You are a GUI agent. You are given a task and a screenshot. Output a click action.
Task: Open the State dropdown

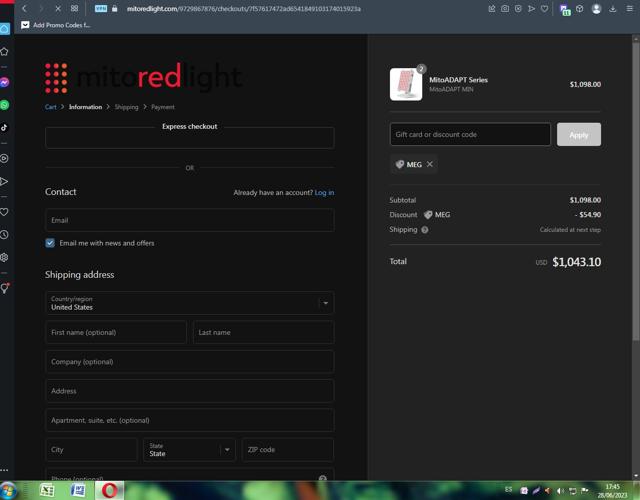click(x=189, y=450)
